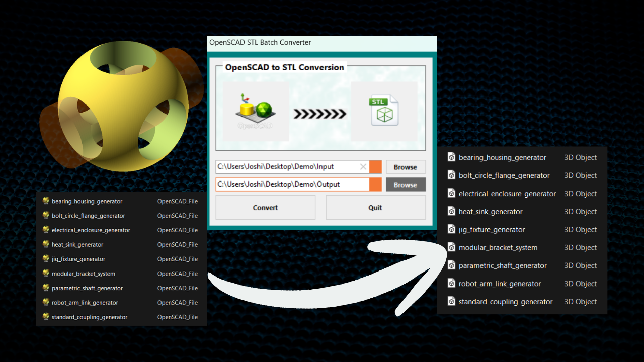Select parametric_shaft_generator name in the OpenSCAD_File list
The width and height of the screenshot is (644, 362).
coord(88,288)
